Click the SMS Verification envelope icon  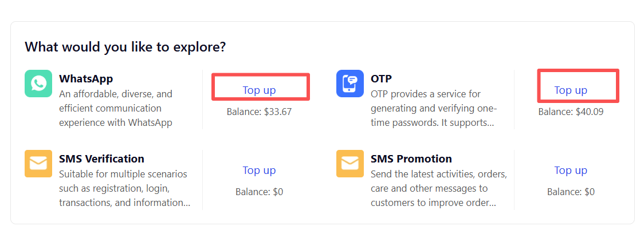[39, 164]
